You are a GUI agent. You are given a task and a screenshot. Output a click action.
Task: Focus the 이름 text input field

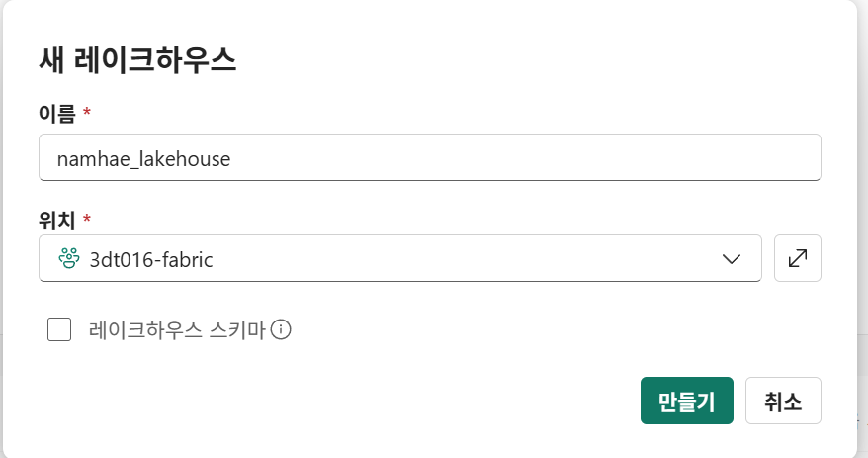(x=430, y=157)
